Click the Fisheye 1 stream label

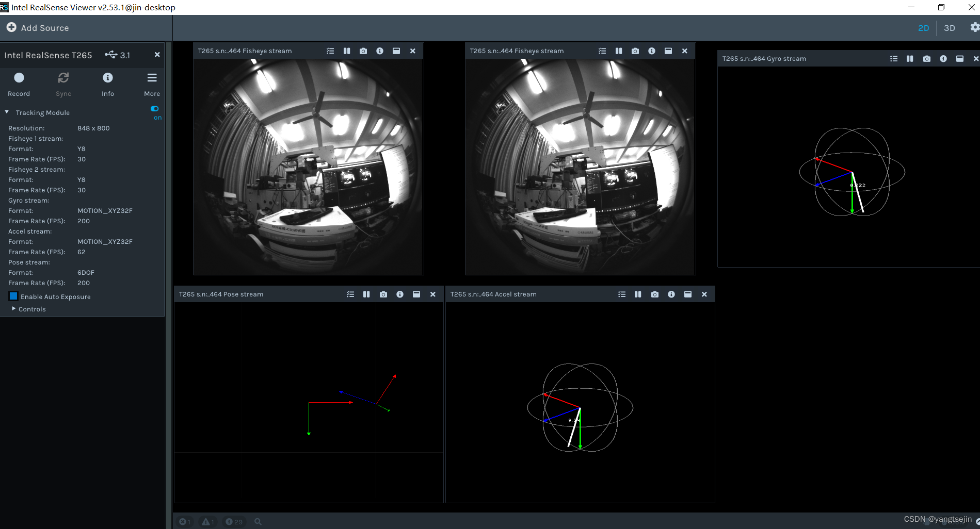coord(36,138)
